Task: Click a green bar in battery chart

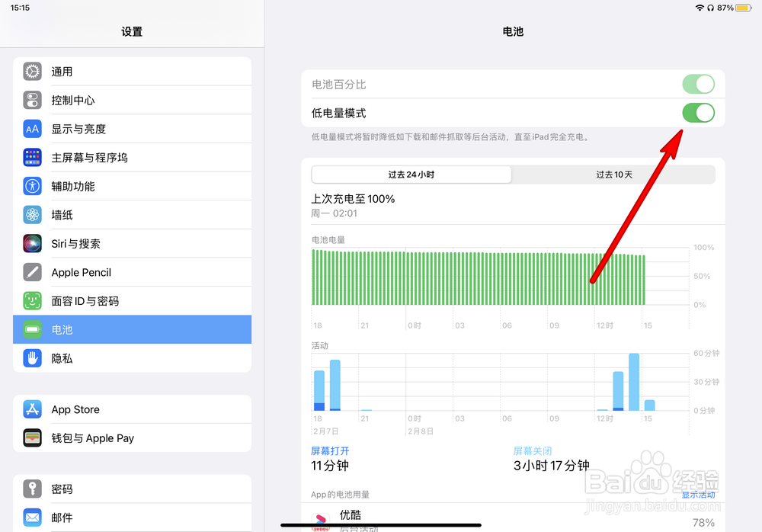Action: (x=457, y=278)
